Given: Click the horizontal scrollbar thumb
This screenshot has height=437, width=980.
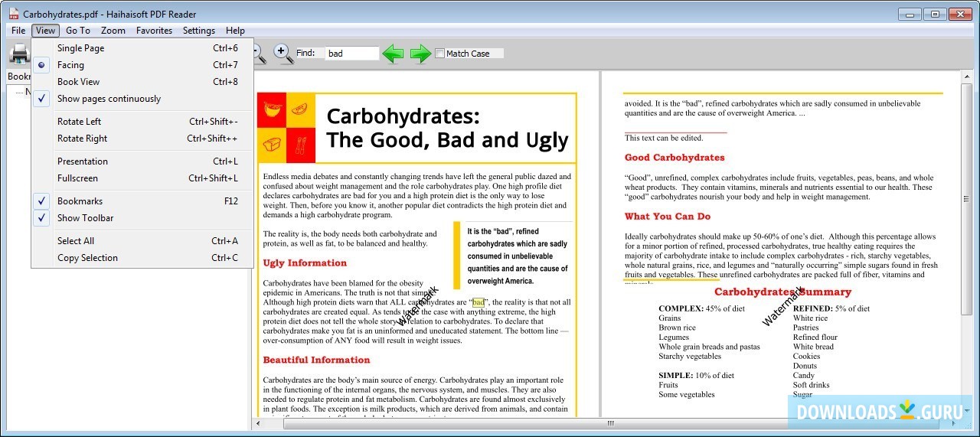Looking at the screenshot, I should pyautogui.click(x=610, y=423).
